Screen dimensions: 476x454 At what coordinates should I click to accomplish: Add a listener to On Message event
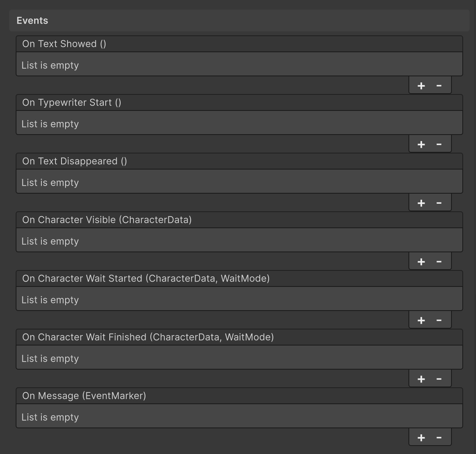coord(421,438)
